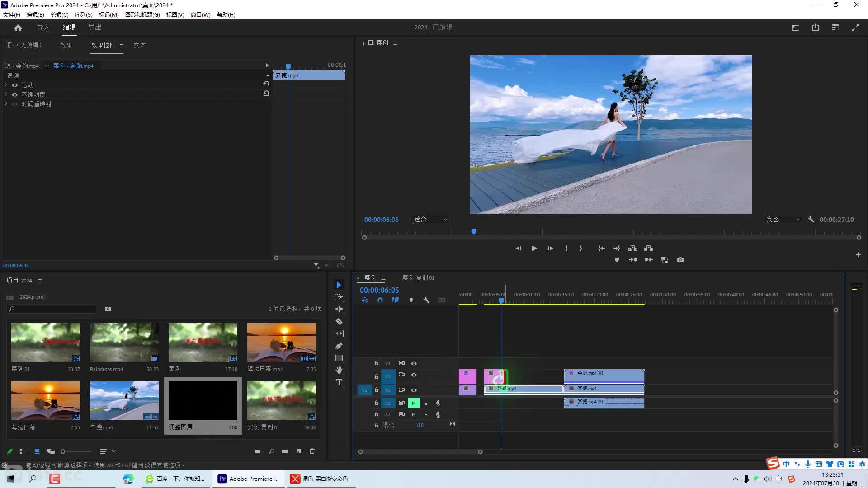Image resolution: width=868 pixels, height=488 pixels.
Task: Click Step Back 1 Frame button
Action: (x=519, y=248)
